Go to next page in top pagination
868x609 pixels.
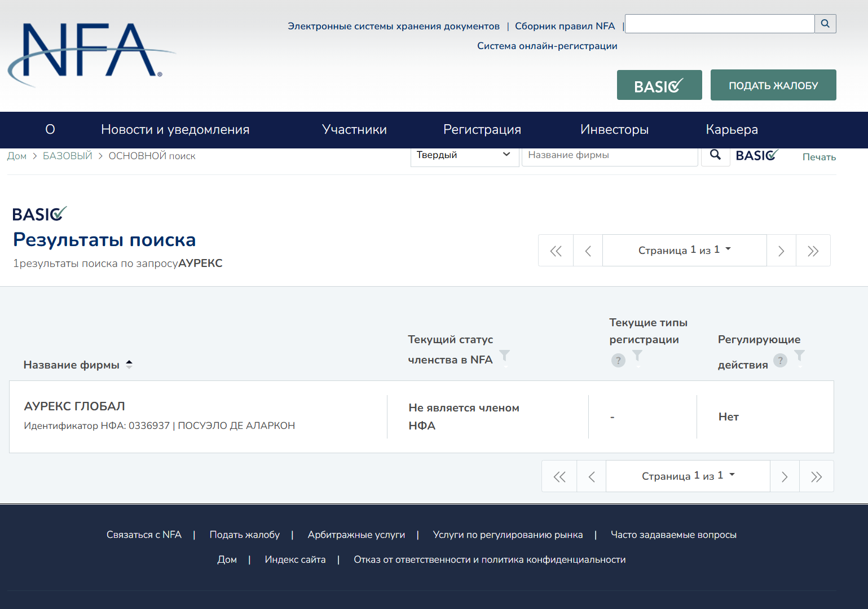[781, 251]
